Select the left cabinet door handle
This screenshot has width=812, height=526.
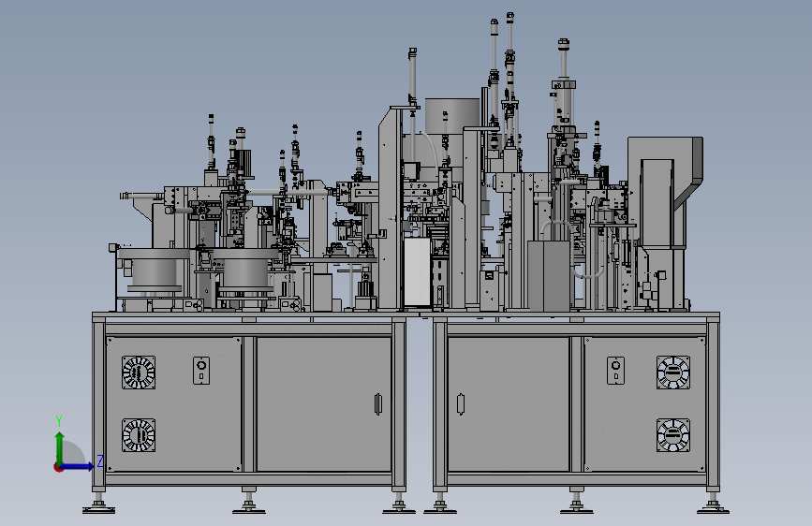point(378,404)
